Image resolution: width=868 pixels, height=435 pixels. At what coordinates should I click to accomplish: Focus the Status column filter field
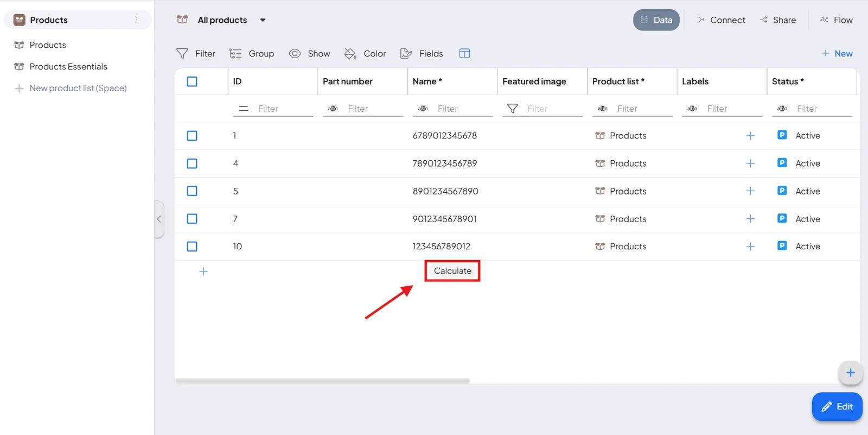click(824, 109)
